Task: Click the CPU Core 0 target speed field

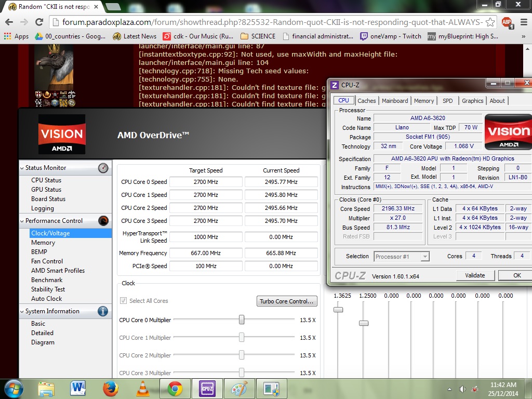Action: coord(206,182)
